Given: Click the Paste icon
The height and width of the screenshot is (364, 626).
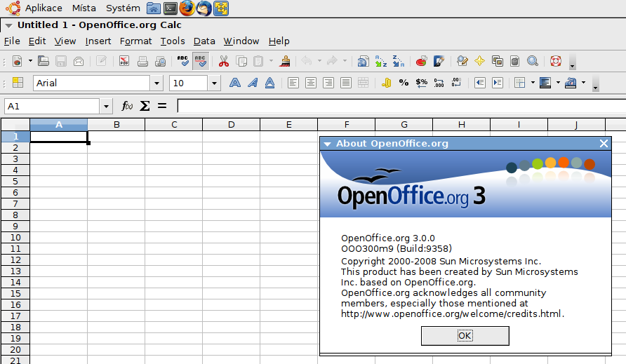Looking at the screenshot, I should pos(259,61).
